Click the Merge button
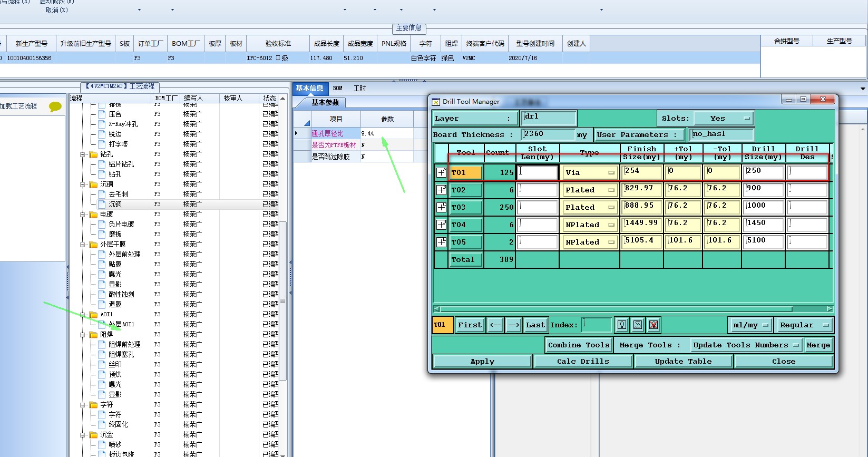The width and height of the screenshot is (868, 457). (818, 345)
